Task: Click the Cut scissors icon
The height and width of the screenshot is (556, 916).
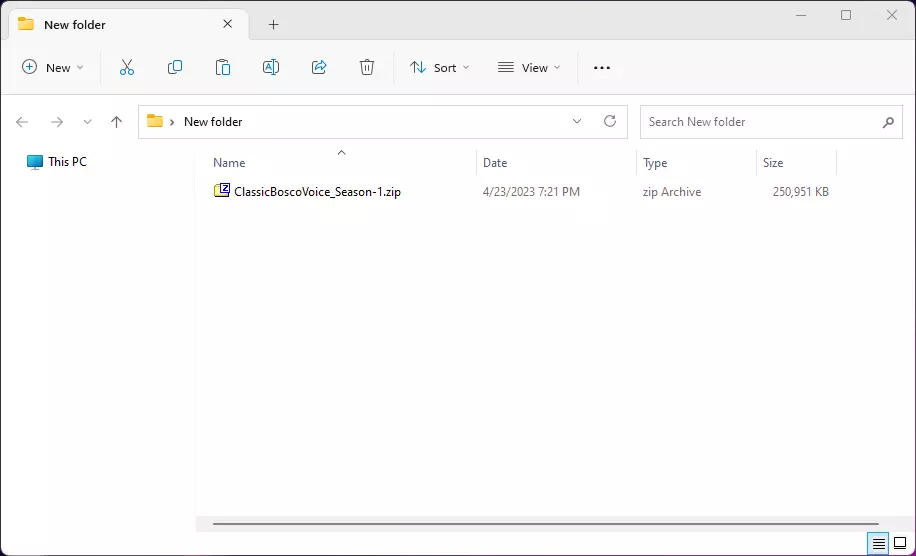Action: [x=127, y=68]
